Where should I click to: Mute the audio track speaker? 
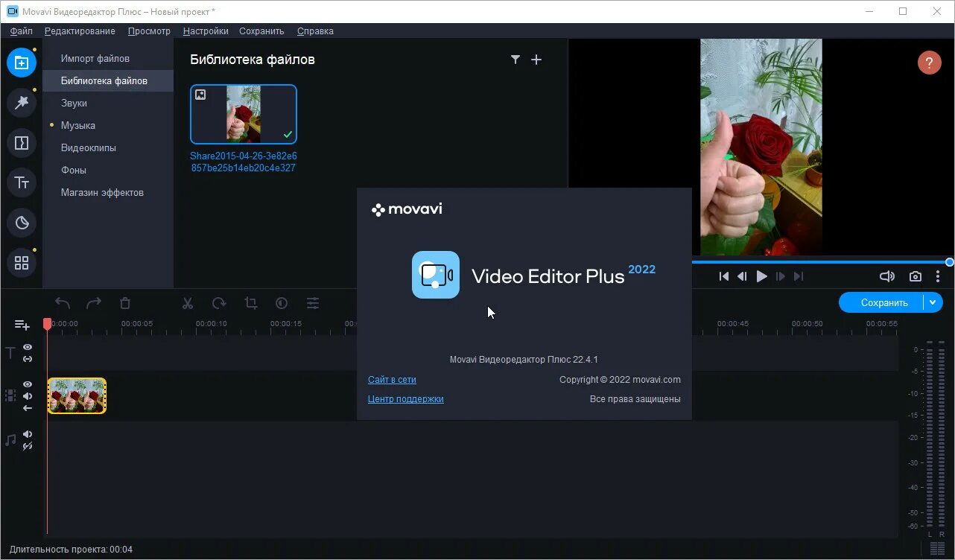pyautogui.click(x=28, y=434)
